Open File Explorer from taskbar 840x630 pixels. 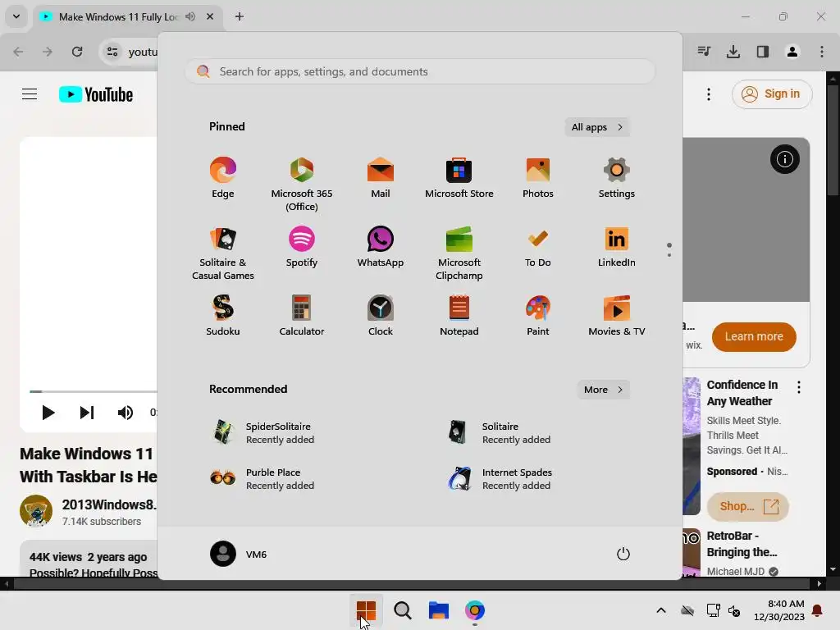pos(438,610)
